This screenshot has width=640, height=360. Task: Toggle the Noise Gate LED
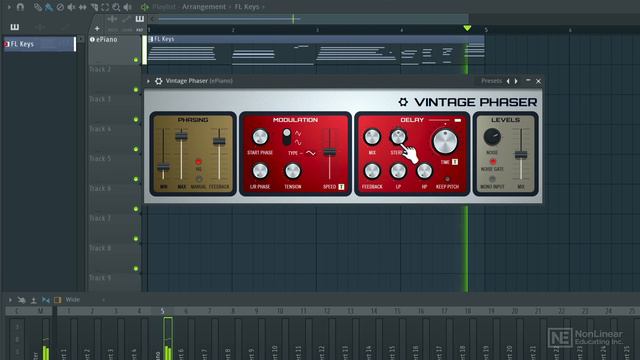point(493,162)
